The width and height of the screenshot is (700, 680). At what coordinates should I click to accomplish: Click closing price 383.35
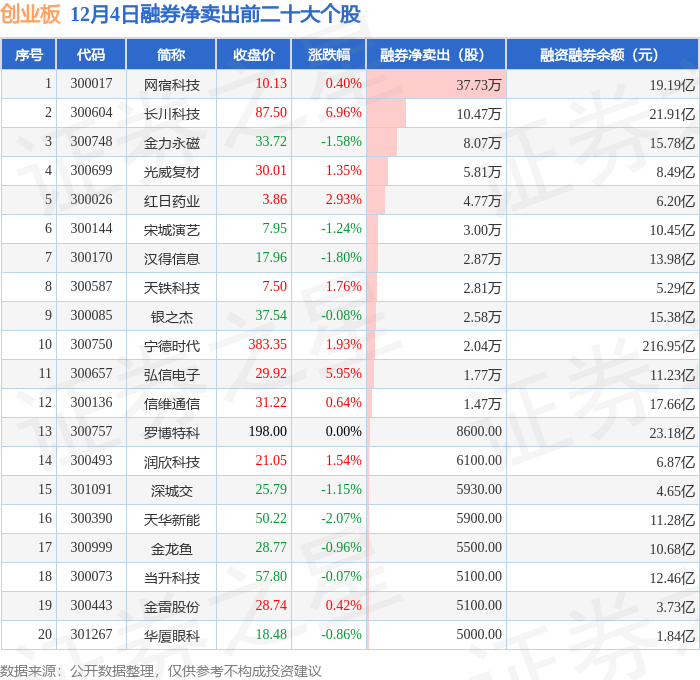[267, 345]
